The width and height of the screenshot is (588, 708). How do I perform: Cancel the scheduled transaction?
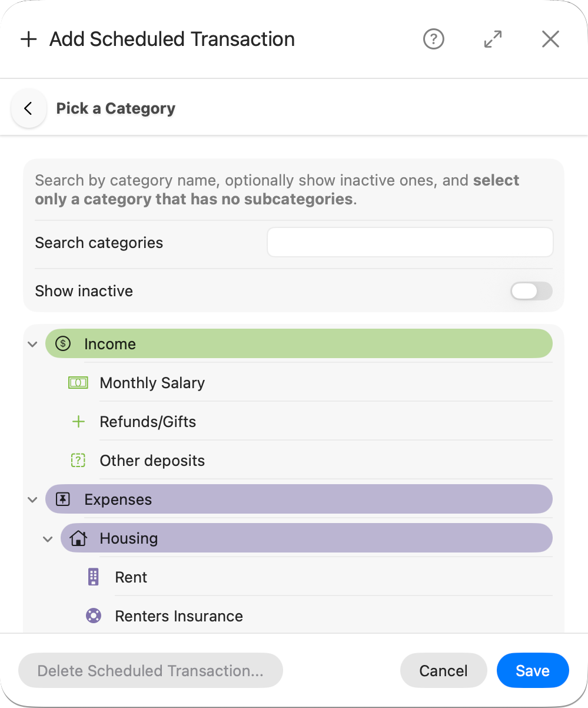point(443,670)
